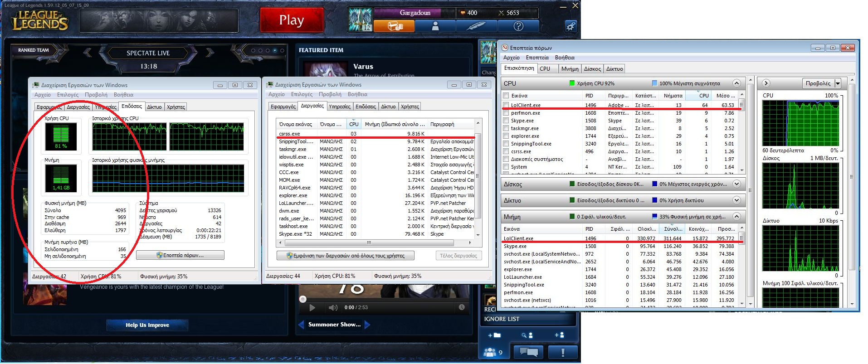Open the Προβολές dropdown arrow
The height and width of the screenshot is (364, 868).
(838, 83)
